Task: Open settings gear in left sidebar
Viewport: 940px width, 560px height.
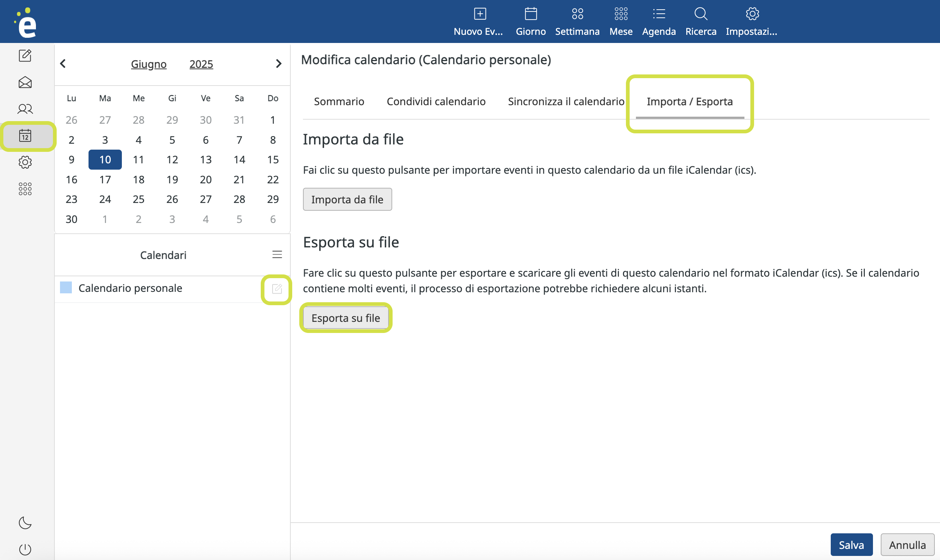Action: point(25,162)
